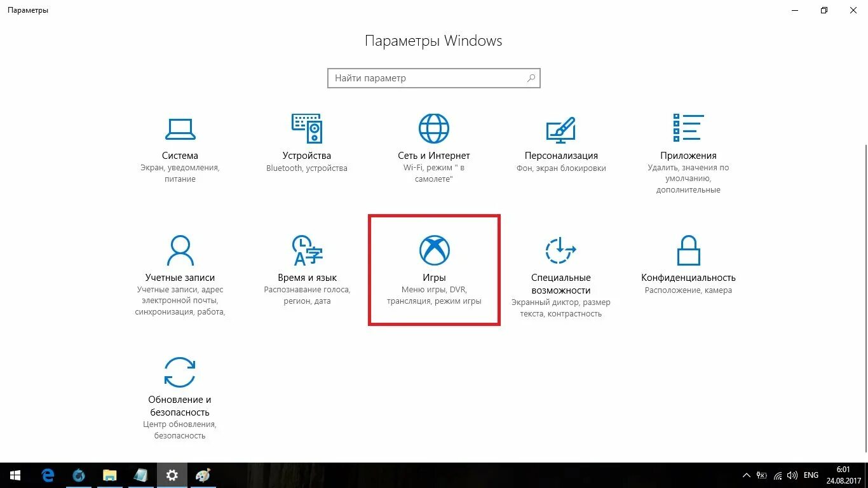Show hidden system tray icons
Viewport: 868px width, 488px height.
tap(747, 475)
